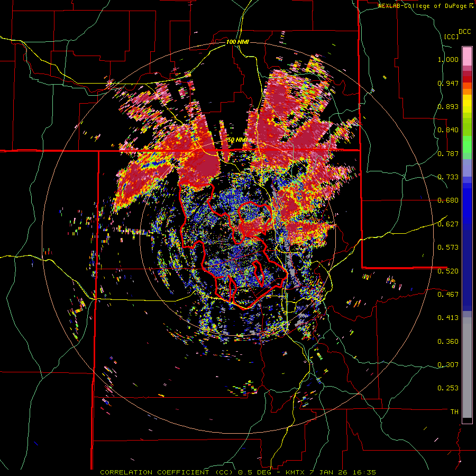Click the 0.253 legend value

(448, 388)
